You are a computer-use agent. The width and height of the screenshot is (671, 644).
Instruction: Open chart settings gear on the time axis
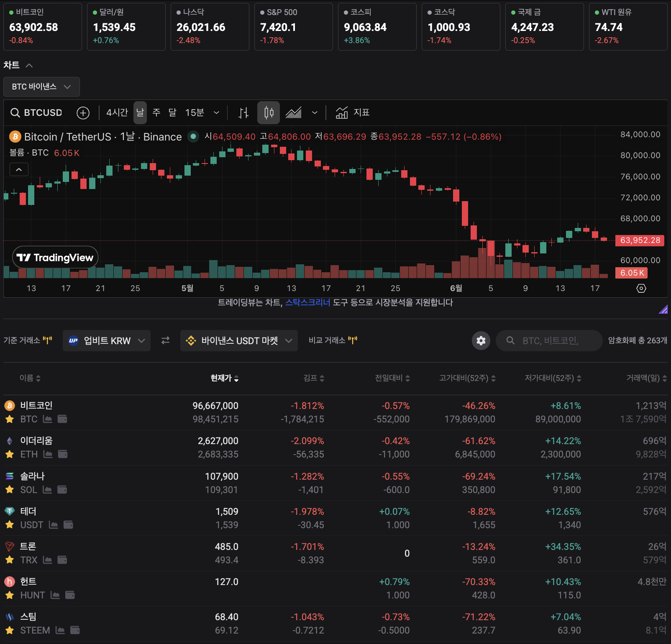[x=641, y=288]
